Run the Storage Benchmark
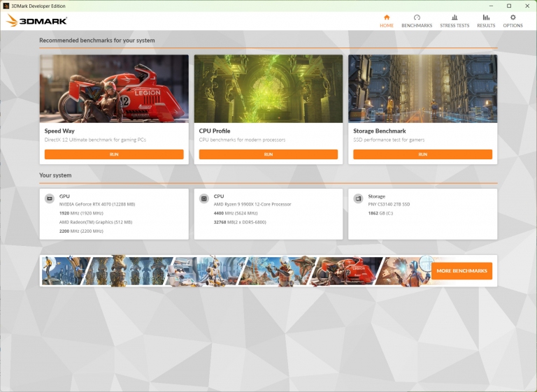Image resolution: width=537 pixels, height=392 pixels. (422, 154)
